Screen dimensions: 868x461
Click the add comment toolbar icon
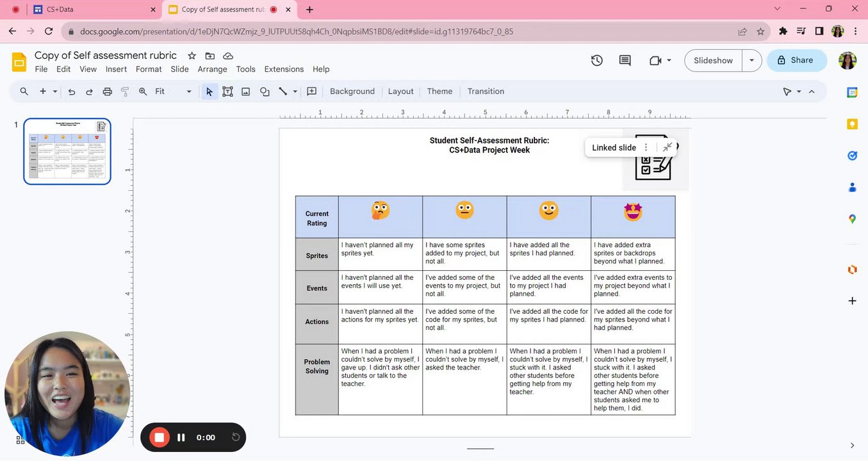(312, 92)
